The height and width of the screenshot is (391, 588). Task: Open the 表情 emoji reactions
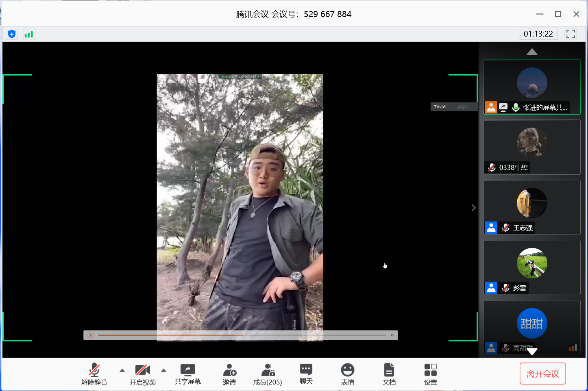tap(347, 374)
